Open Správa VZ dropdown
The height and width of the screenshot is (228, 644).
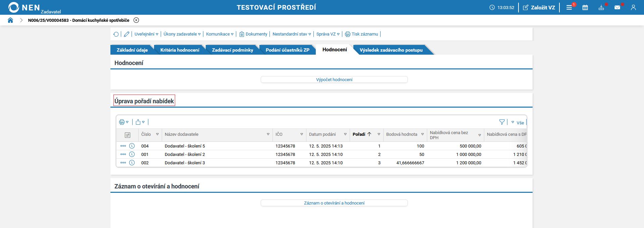(x=328, y=34)
